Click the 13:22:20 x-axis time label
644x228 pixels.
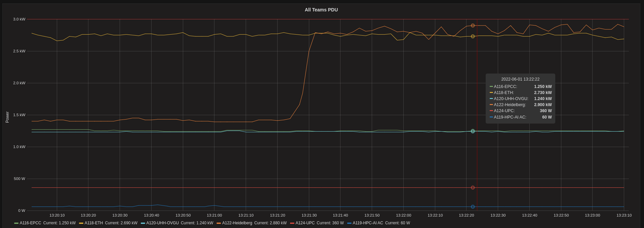click(466, 215)
